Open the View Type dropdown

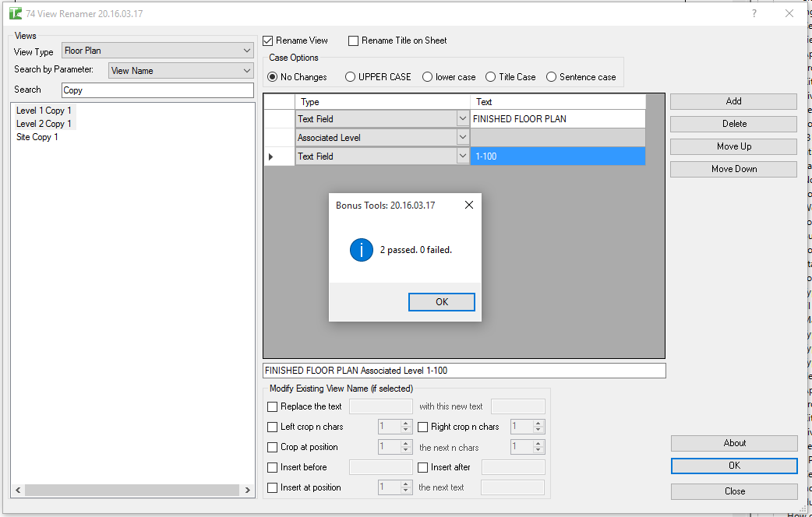(247, 51)
